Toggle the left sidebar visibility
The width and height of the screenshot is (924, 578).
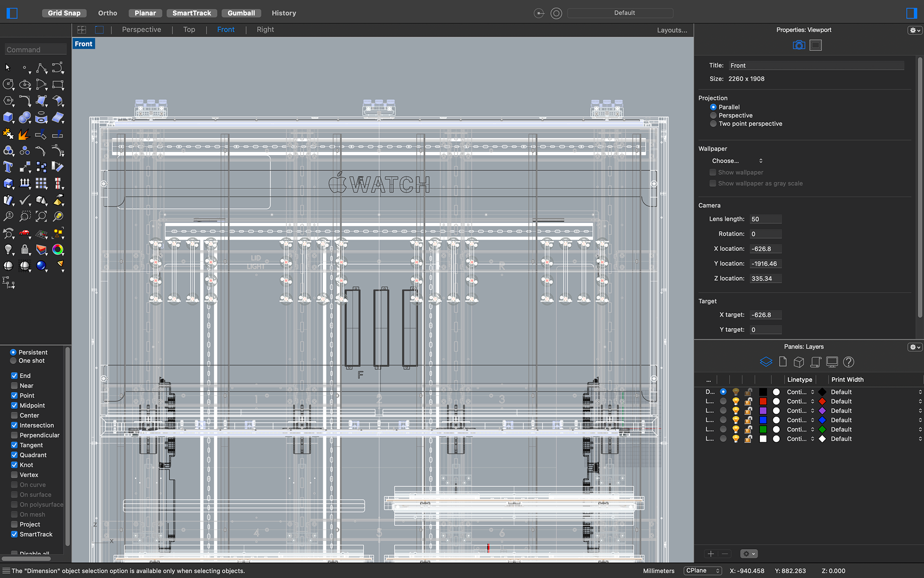12,13
